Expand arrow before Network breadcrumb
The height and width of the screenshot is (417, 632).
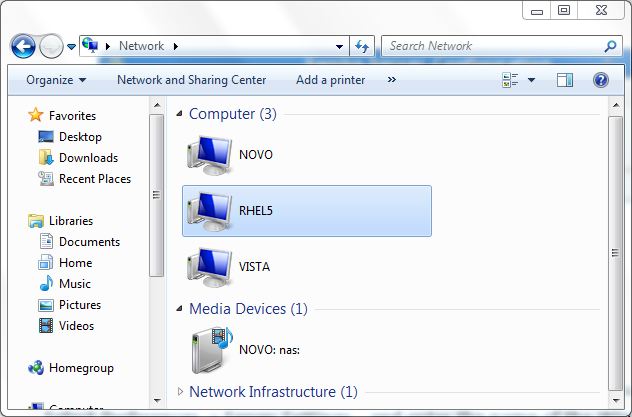[108, 46]
